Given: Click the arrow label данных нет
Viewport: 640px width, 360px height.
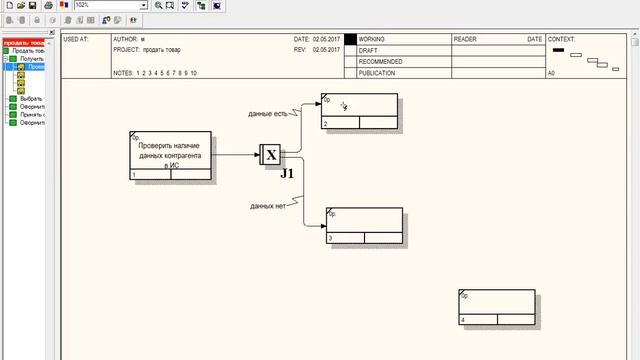Looking at the screenshot, I should point(268,206).
